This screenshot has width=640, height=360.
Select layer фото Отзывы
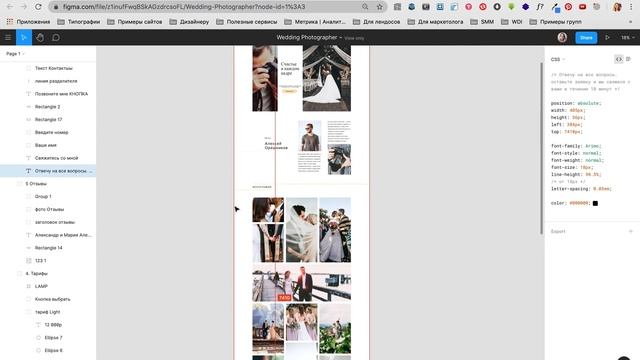click(48, 209)
